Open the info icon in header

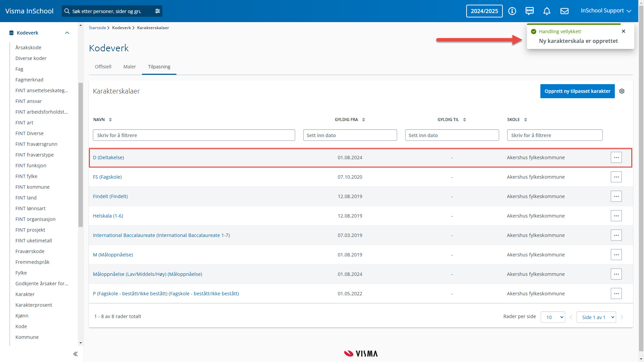pos(512,11)
